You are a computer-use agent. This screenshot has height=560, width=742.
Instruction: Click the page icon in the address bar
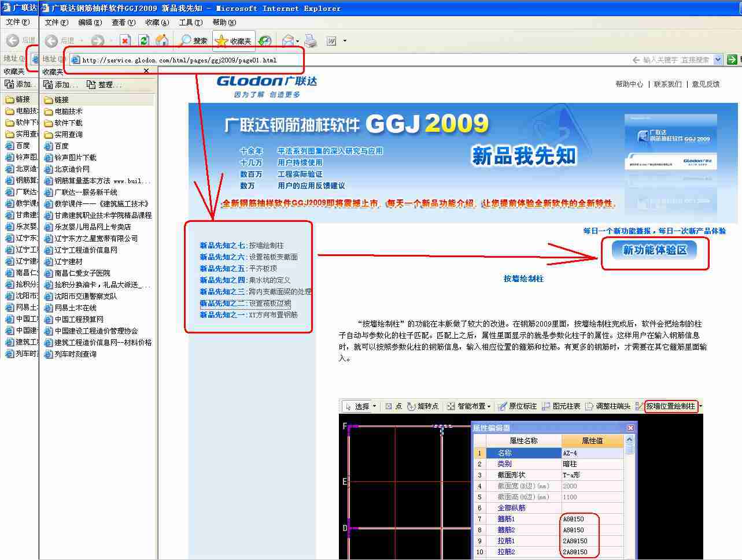point(75,60)
